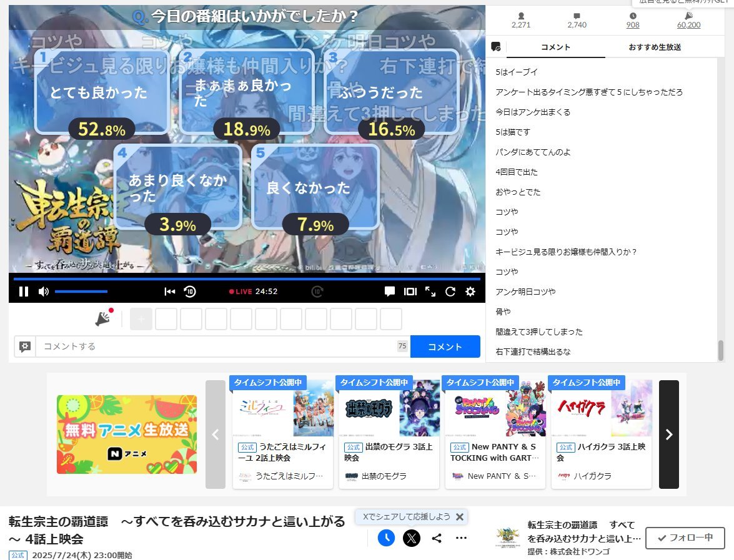This screenshot has width=734, height=560.
Task: Click the blue timeshift clock icon
Action: 386,538
